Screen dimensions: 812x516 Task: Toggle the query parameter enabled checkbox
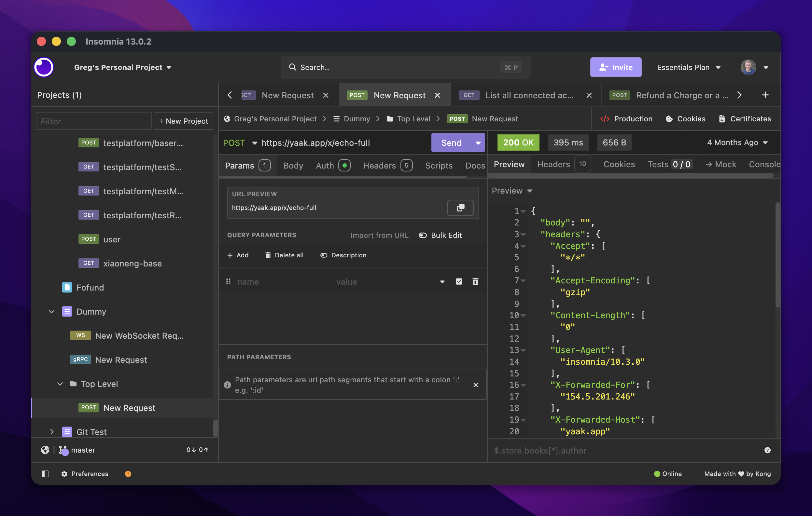coord(459,281)
